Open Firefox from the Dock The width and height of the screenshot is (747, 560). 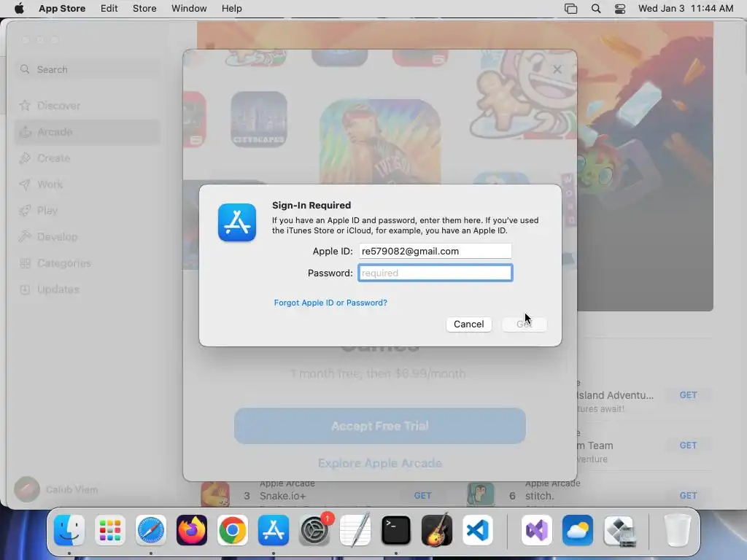192,530
